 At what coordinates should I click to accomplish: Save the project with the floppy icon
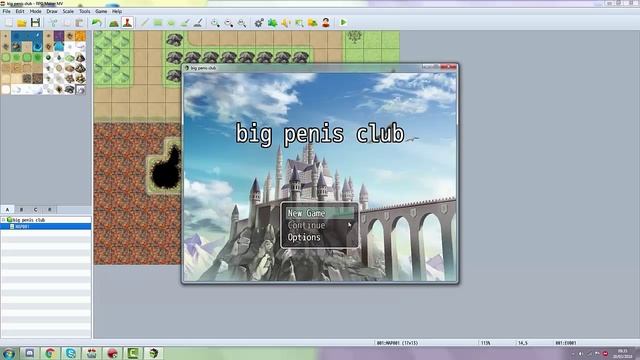pyautogui.click(x=36, y=22)
